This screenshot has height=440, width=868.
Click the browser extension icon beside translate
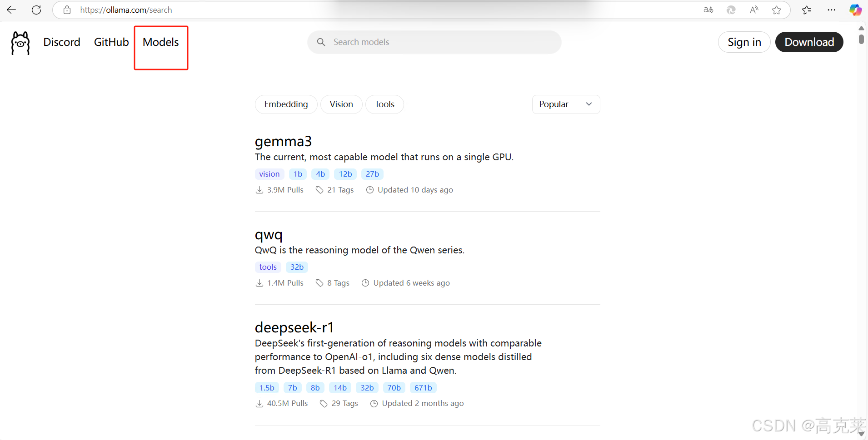[731, 10]
